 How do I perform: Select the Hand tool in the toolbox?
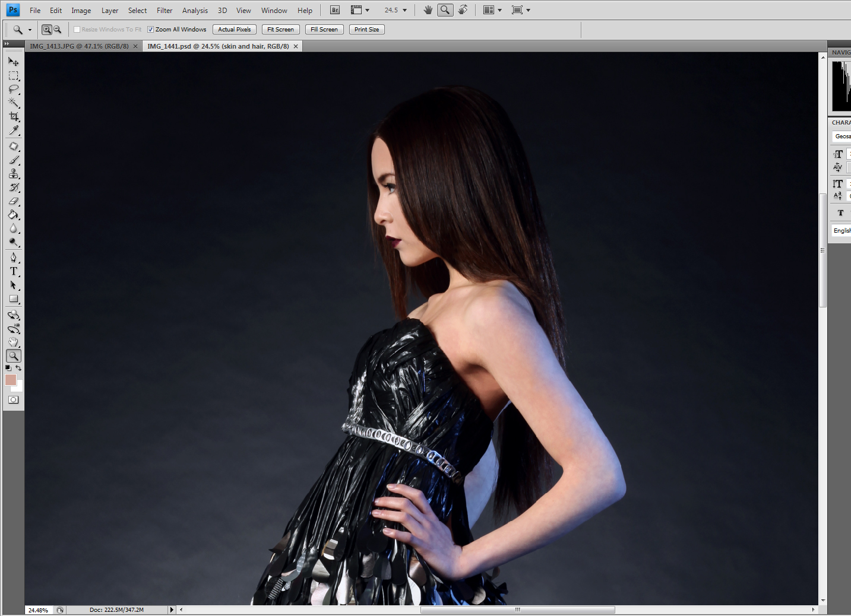coord(13,342)
